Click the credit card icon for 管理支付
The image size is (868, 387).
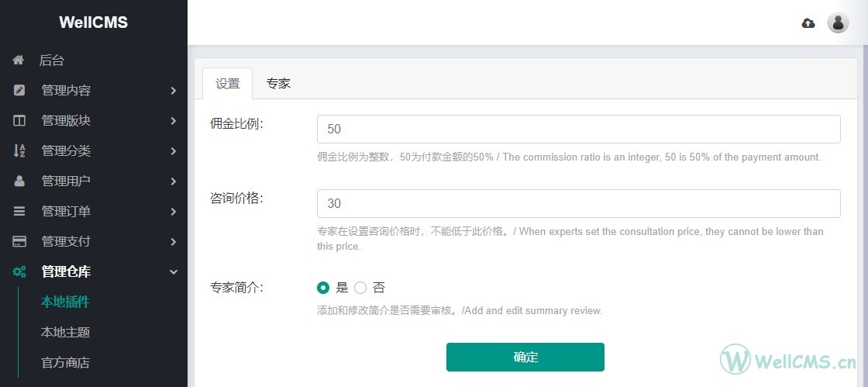click(x=19, y=241)
